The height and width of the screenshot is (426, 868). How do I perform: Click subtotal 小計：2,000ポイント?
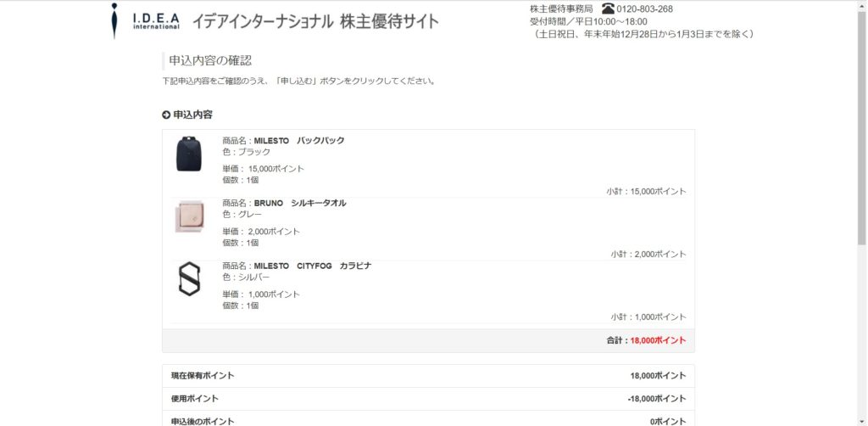[648, 255]
